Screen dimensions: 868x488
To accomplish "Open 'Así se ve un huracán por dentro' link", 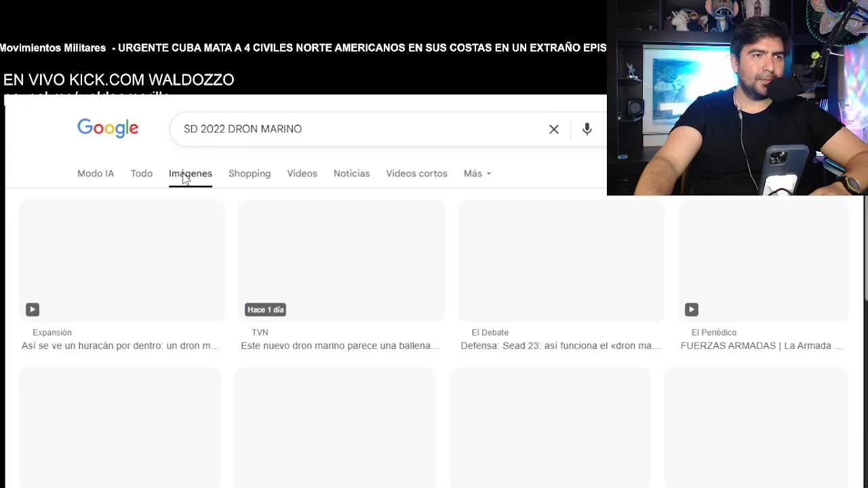I will click(121, 346).
